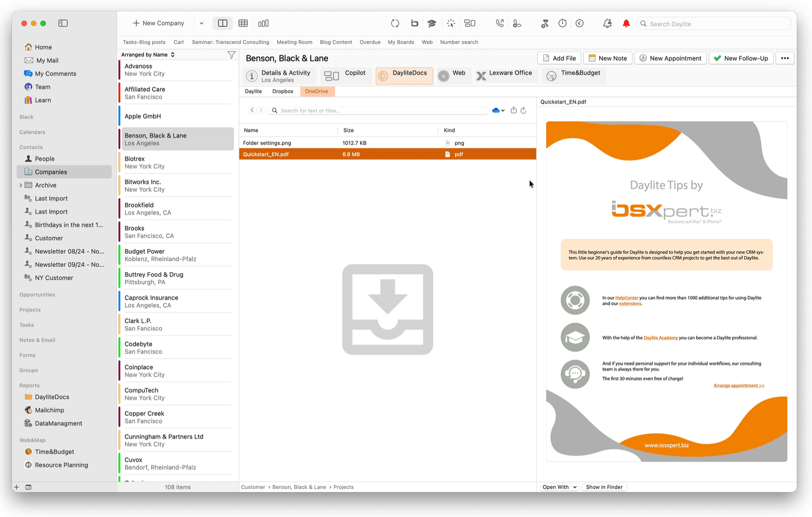Screen dimensions: 812x517
Task: Click the euro coin icon
Action: (x=579, y=23)
